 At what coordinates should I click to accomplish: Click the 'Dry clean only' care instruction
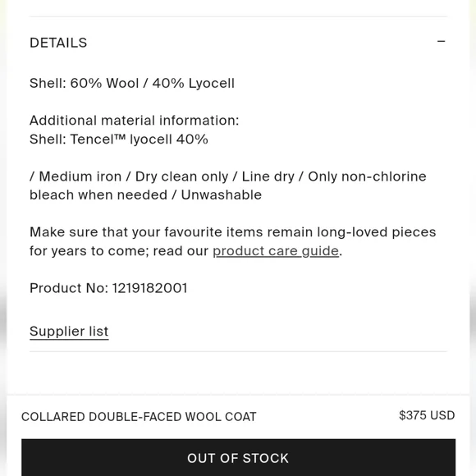pyautogui.click(x=181, y=176)
